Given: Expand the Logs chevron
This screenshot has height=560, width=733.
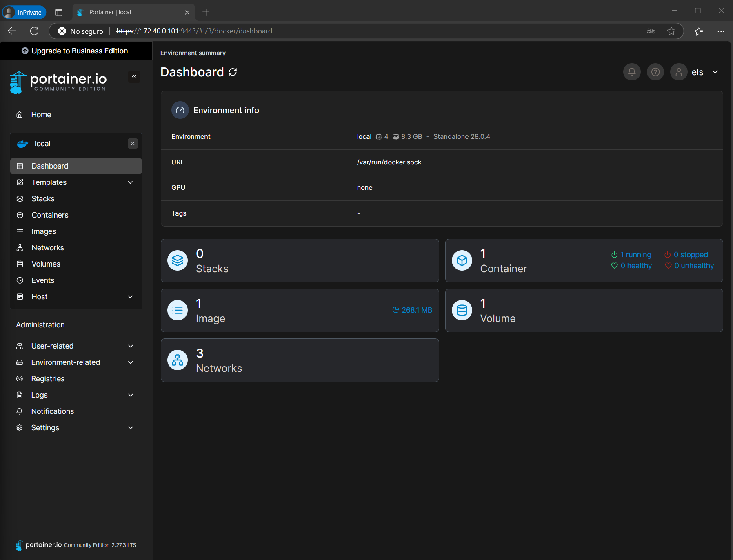Looking at the screenshot, I should pos(131,395).
